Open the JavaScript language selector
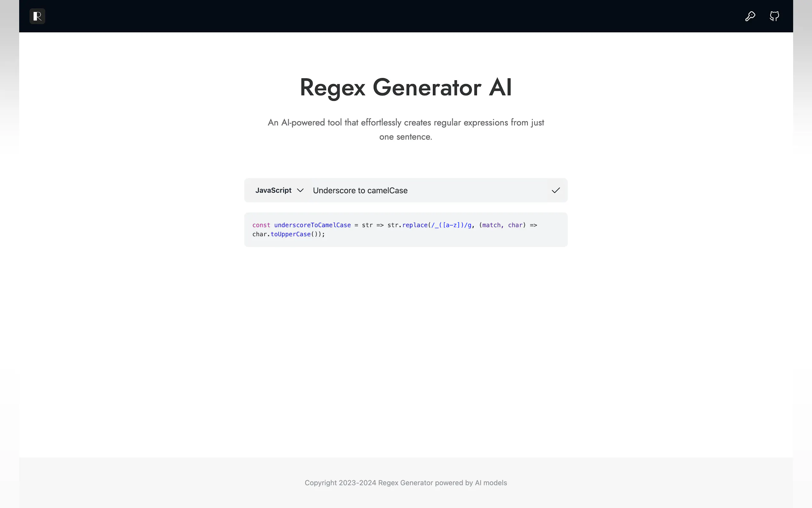The image size is (812, 508). click(274, 190)
